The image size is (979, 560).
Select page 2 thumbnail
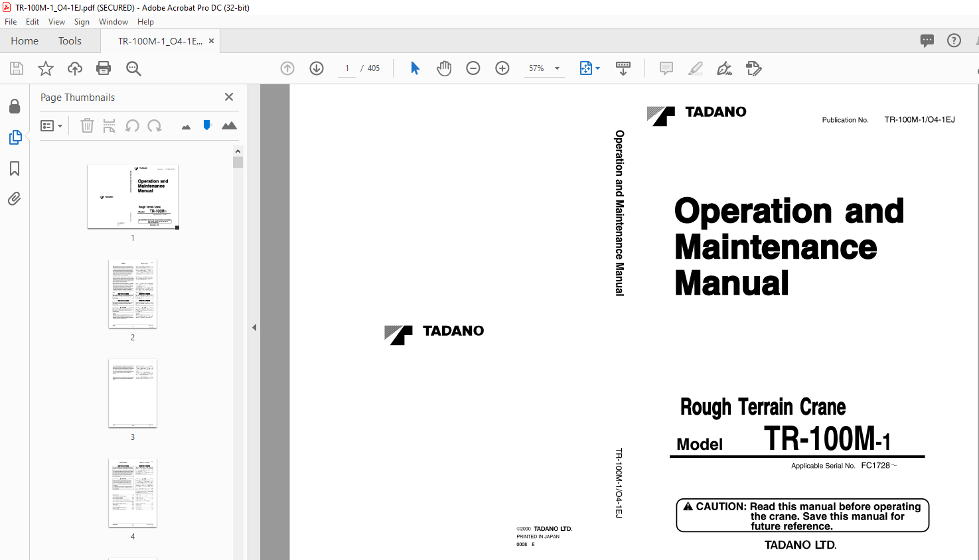pyautogui.click(x=133, y=294)
